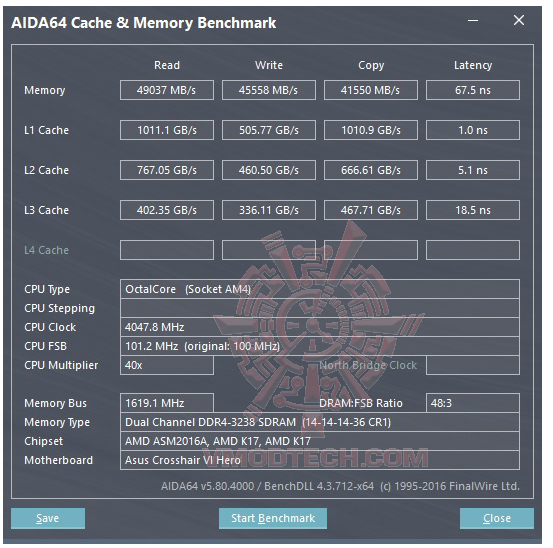
Task: Click Memory Type Dual Channel DDR4-3238 value
Action: [320, 422]
